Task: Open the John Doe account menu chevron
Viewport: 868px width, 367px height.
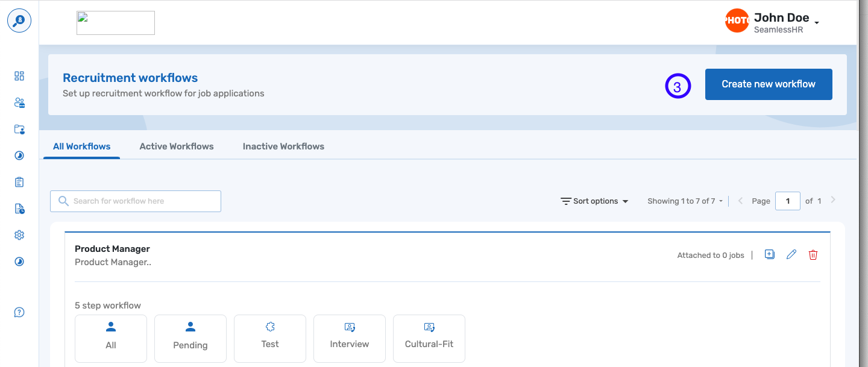Action: [817, 22]
